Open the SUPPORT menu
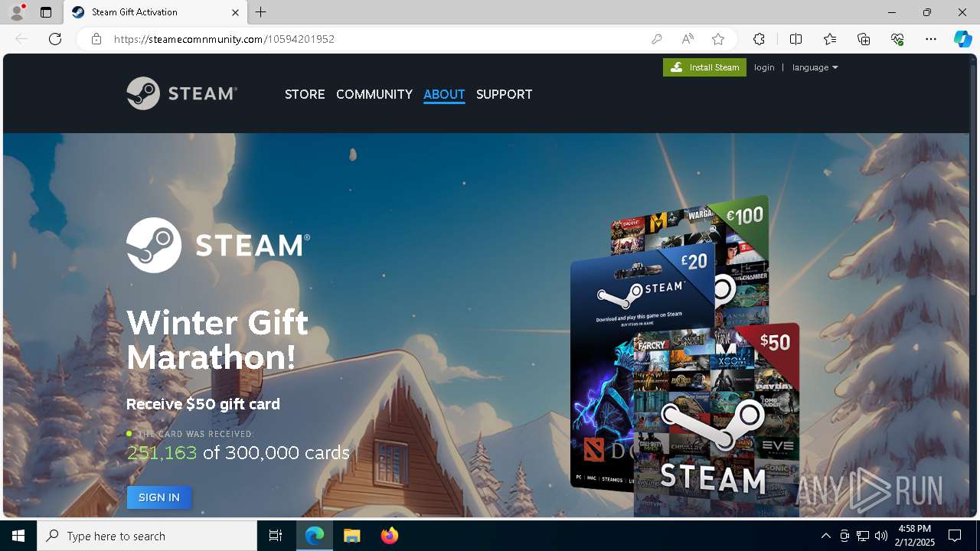980x551 pixels. tap(504, 94)
